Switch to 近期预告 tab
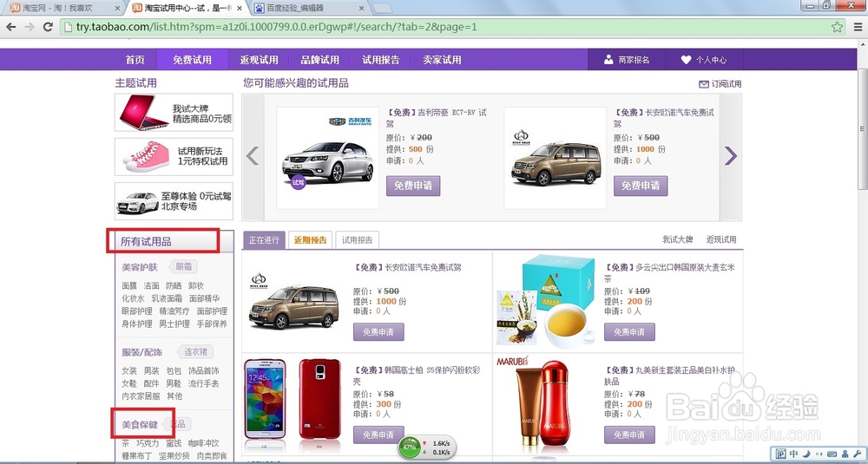Screen dimensions: 868x464 [310, 240]
